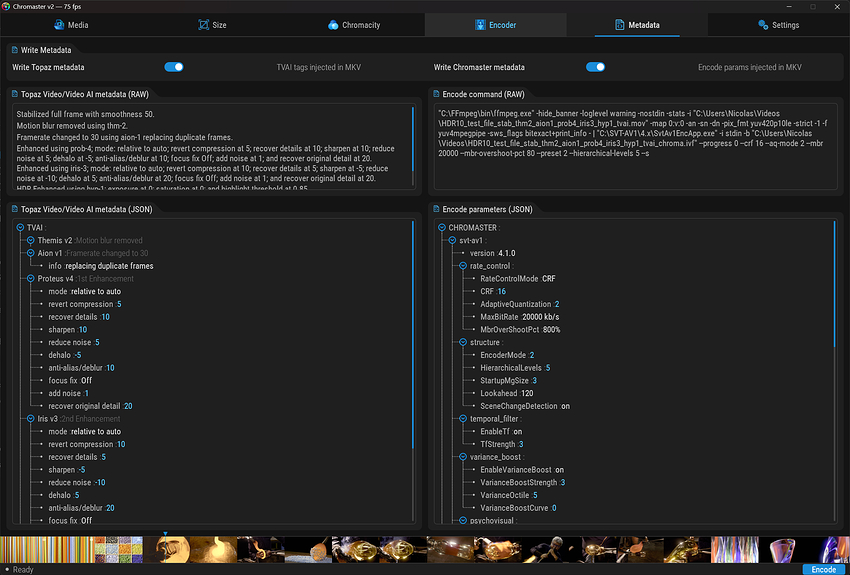Click the Encode command (RAW) section icon

(x=436, y=94)
